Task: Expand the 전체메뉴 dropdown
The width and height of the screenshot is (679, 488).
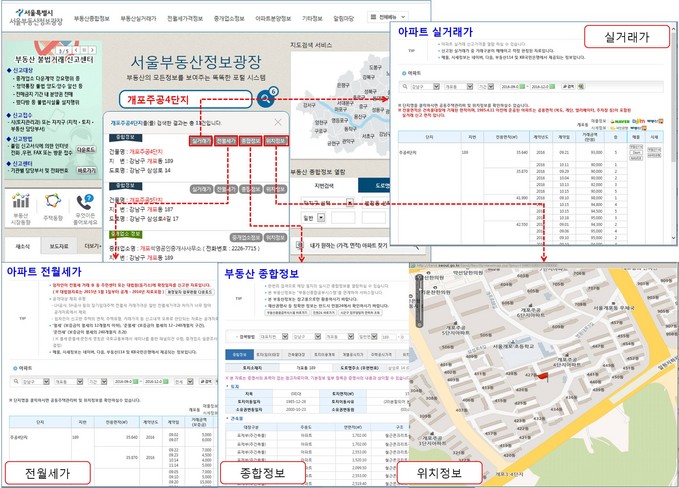Action: coord(388,17)
